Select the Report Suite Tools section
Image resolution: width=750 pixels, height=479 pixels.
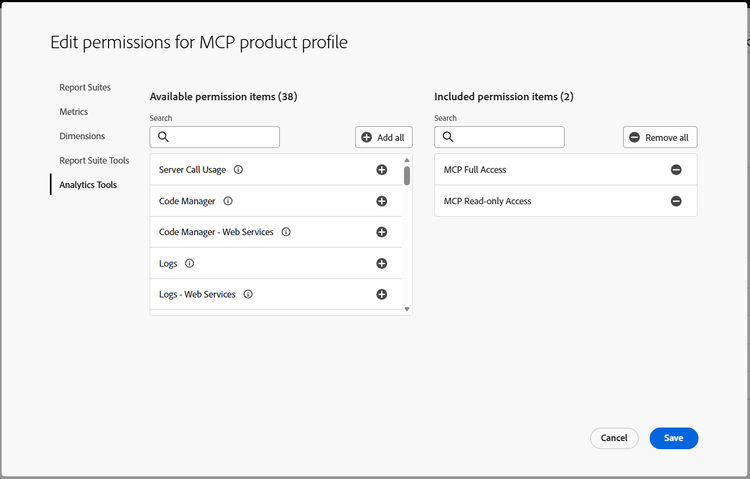[x=94, y=161]
